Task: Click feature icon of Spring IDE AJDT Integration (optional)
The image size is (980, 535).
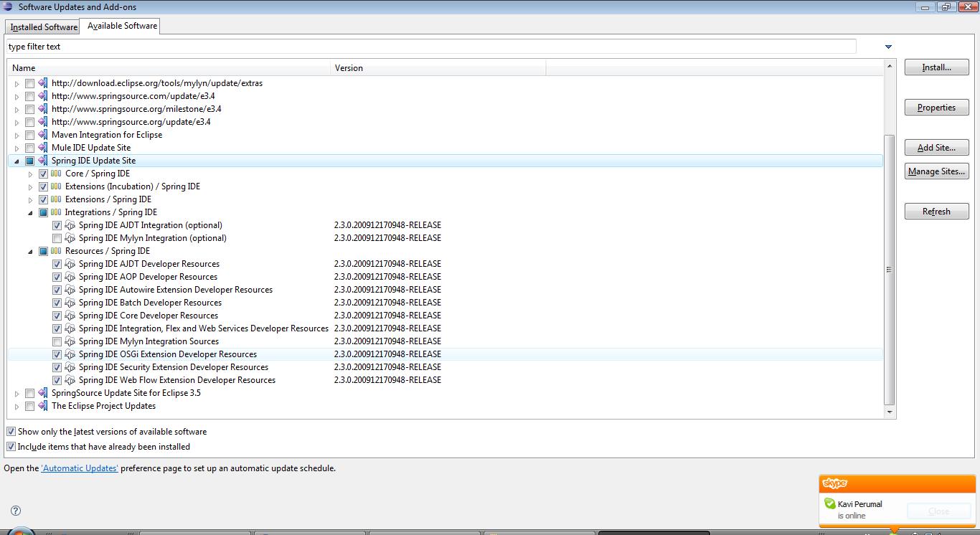Action: tap(70, 225)
